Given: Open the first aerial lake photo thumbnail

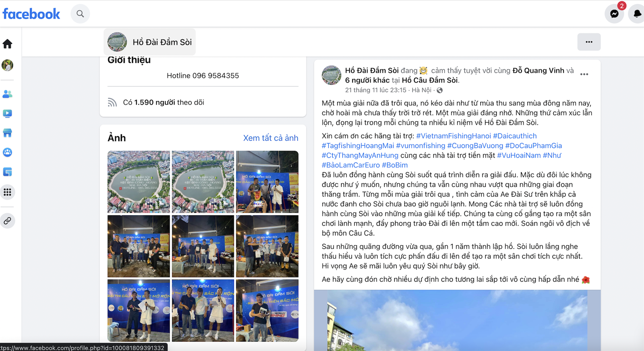Looking at the screenshot, I should pos(138,182).
